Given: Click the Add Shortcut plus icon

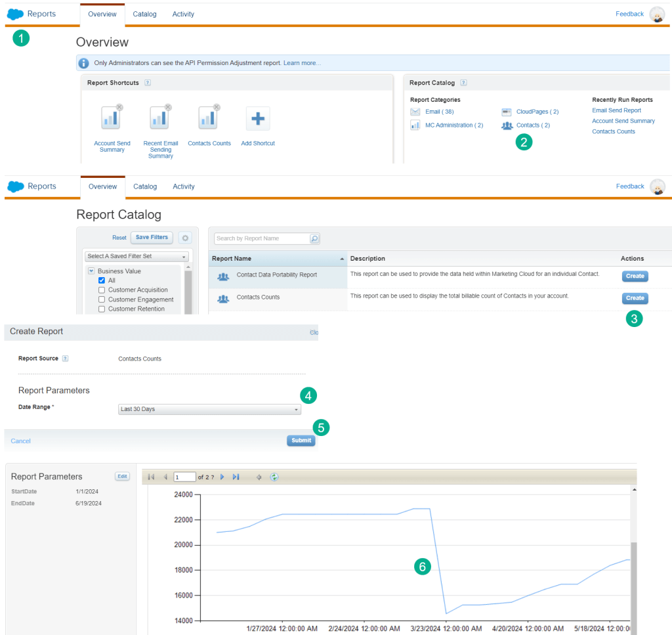Looking at the screenshot, I should tap(257, 119).
